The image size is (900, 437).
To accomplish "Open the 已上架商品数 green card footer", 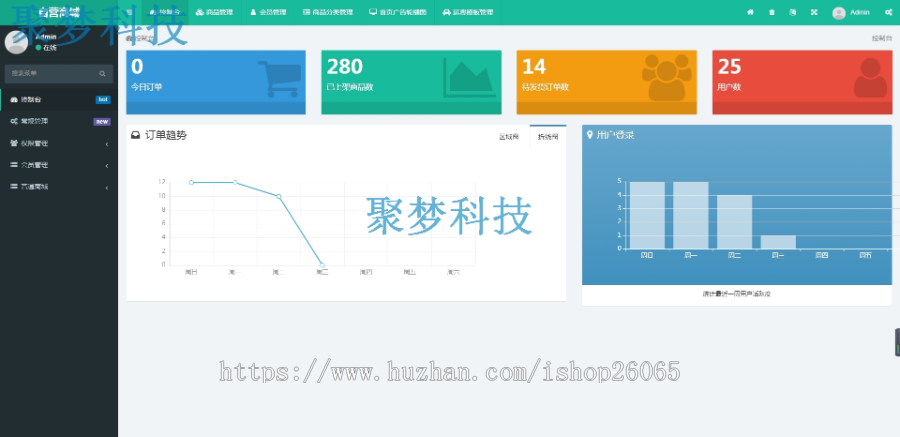I will pyautogui.click(x=411, y=108).
